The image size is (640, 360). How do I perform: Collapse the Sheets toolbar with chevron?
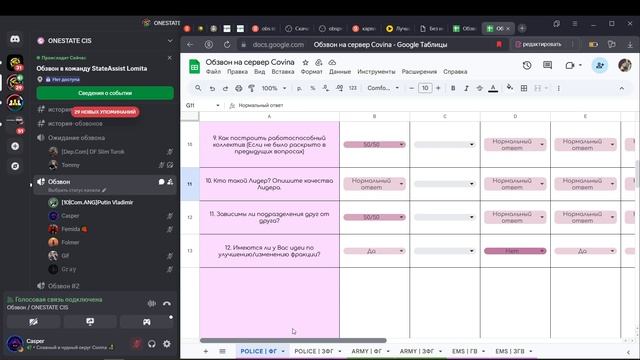pos(622,88)
